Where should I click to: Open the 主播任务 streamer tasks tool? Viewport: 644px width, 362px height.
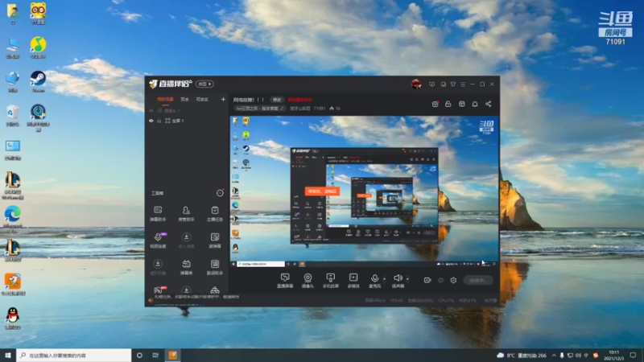click(215, 214)
